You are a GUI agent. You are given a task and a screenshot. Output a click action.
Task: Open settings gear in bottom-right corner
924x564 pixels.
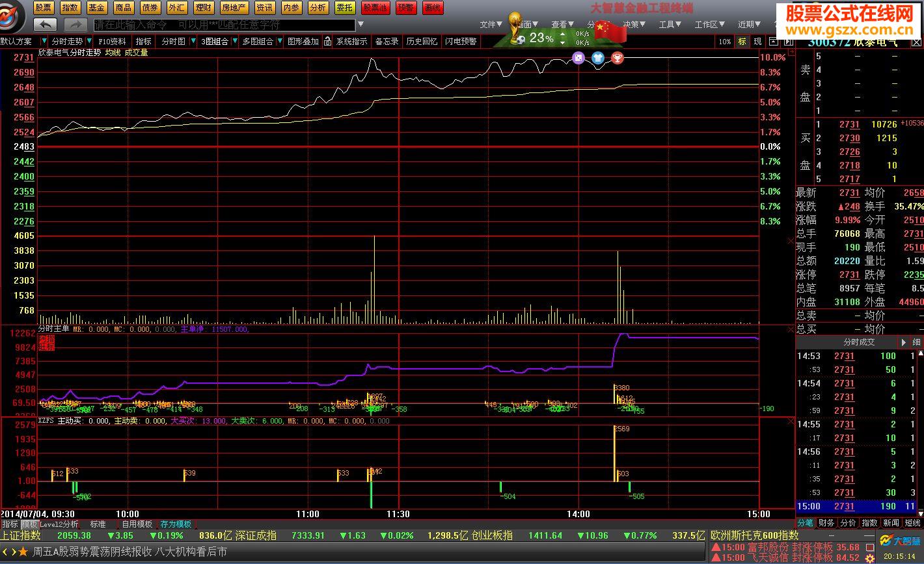(870, 558)
